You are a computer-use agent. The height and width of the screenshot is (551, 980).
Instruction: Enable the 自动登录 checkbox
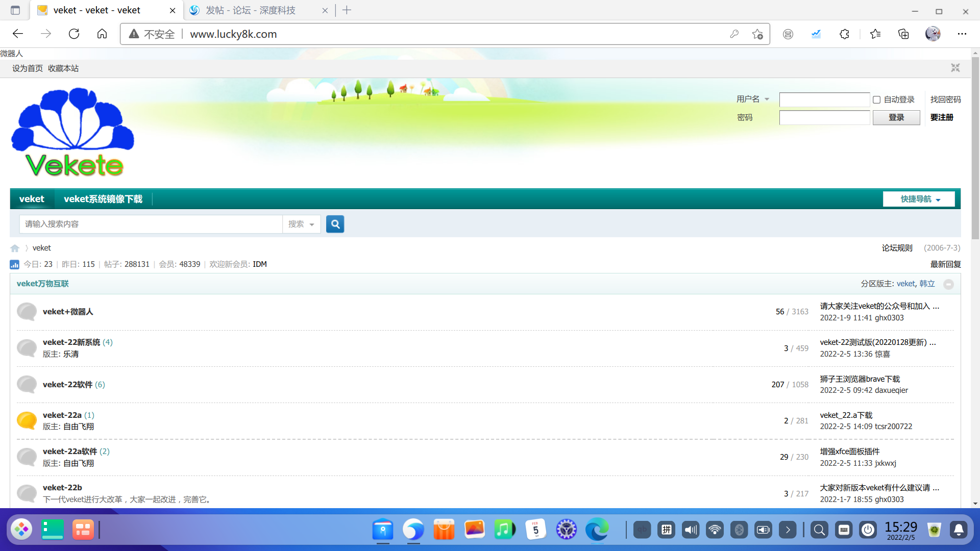pyautogui.click(x=877, y=100)
